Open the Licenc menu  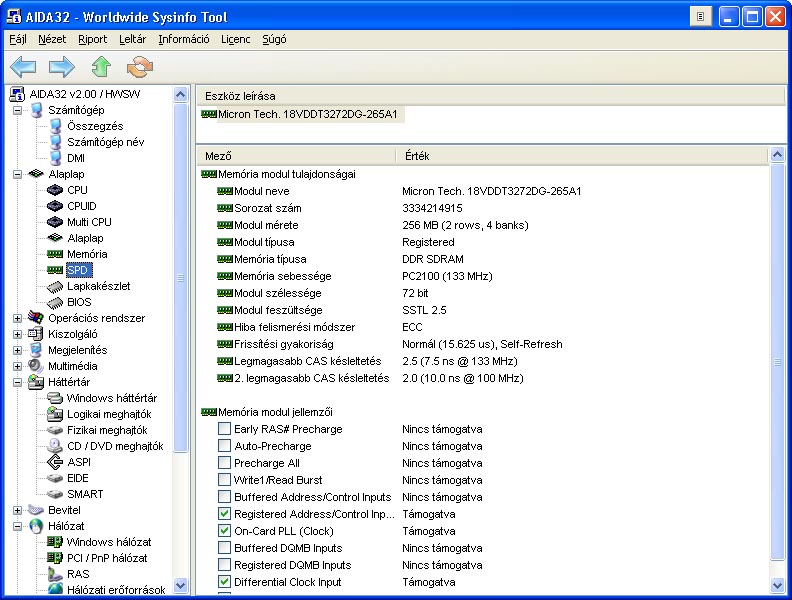(235, 39)
